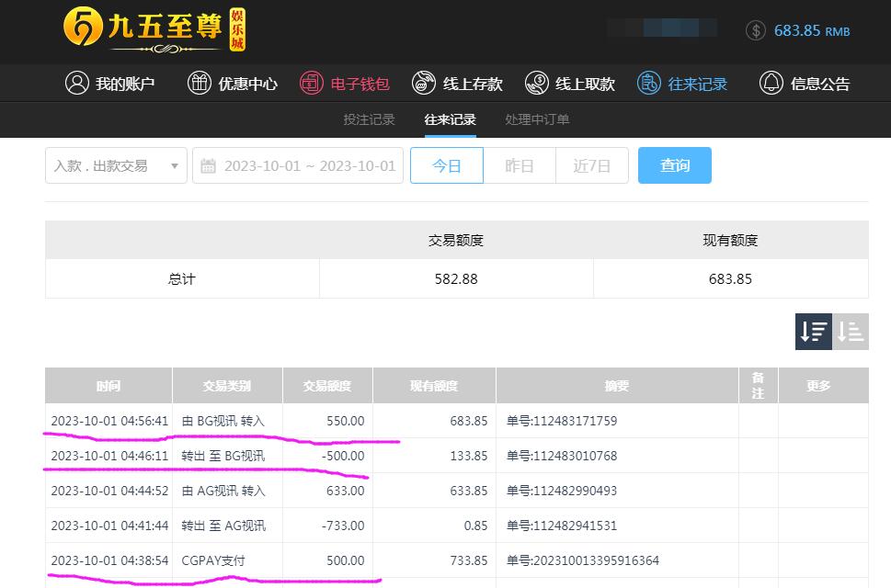
Task: Click the 转出 至 BG视讯 entry
Action: [x=223, y=456]
